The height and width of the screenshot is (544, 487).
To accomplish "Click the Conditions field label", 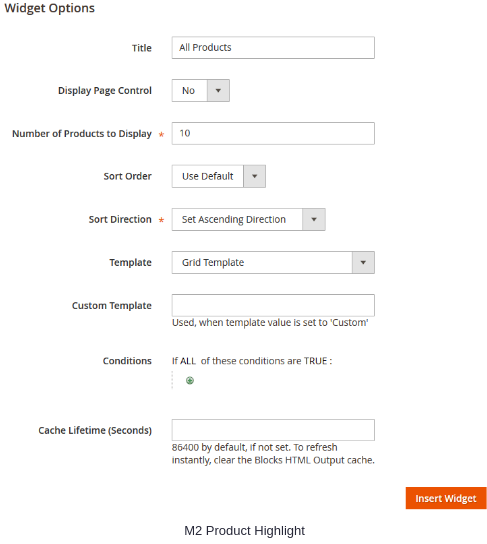I will click(x=127, y=361).
